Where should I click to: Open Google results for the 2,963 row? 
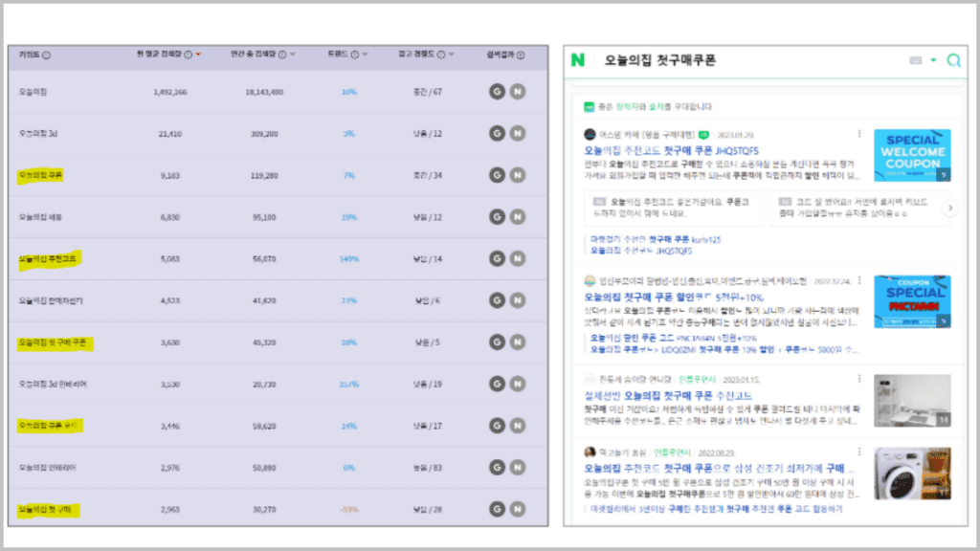(497, 509)
